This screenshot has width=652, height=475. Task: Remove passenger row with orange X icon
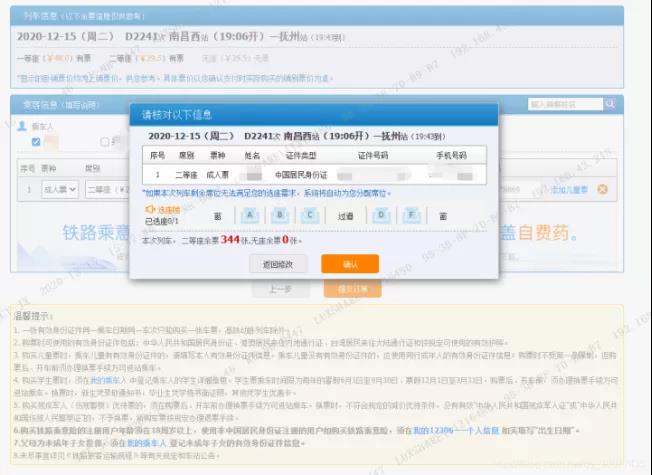(x=602, y=189)
